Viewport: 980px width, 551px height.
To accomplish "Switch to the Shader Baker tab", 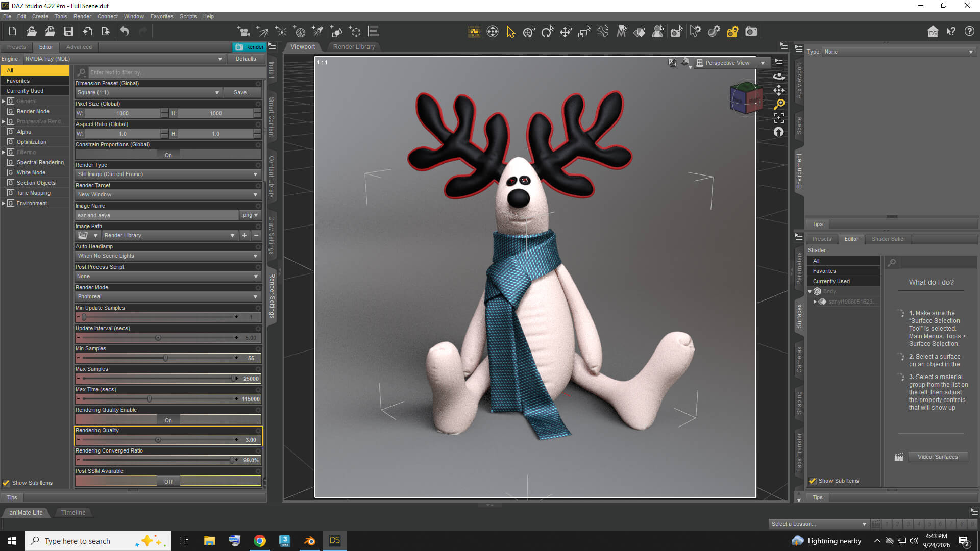I will pos(888,239).
